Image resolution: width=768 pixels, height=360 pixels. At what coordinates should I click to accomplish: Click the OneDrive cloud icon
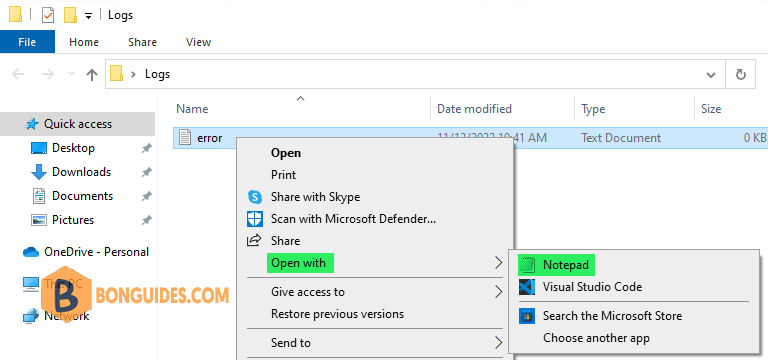[x=30, y=252]
